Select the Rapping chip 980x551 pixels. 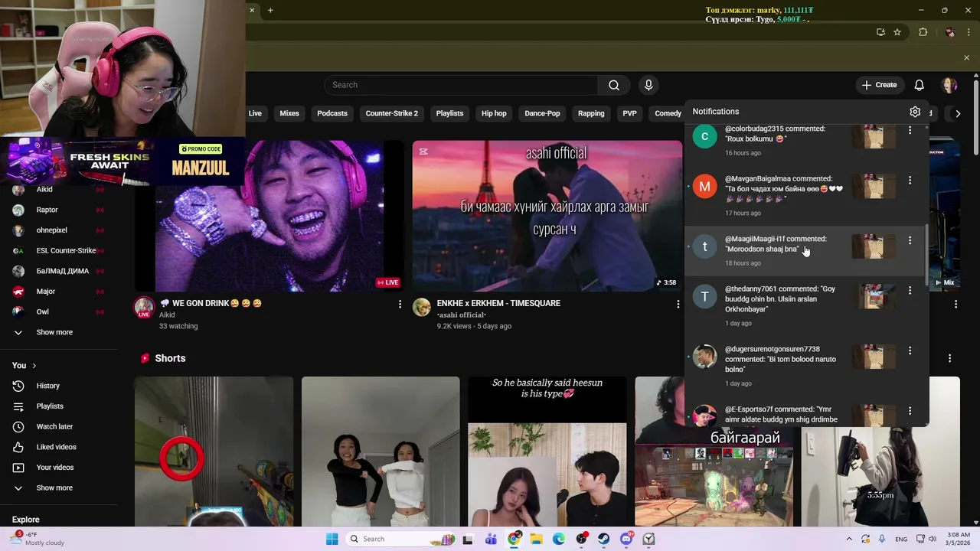click(591, 113)
